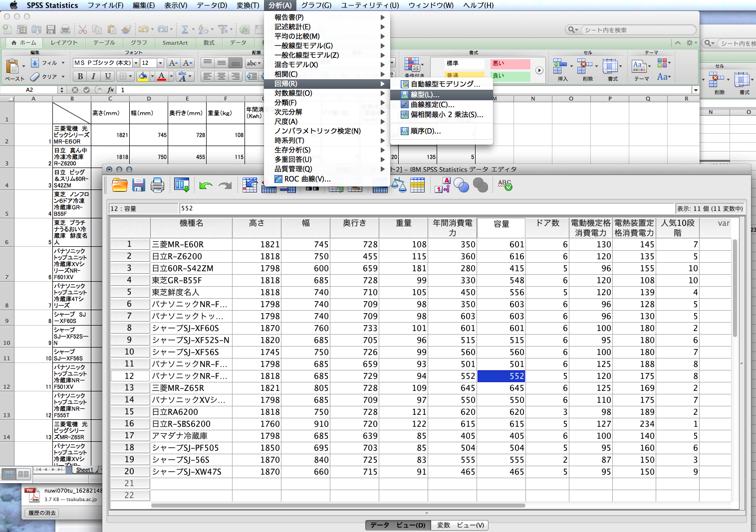Run the ABC spell check in SPSS
This screenshot has height=532, width=756.
pos(504,185)
